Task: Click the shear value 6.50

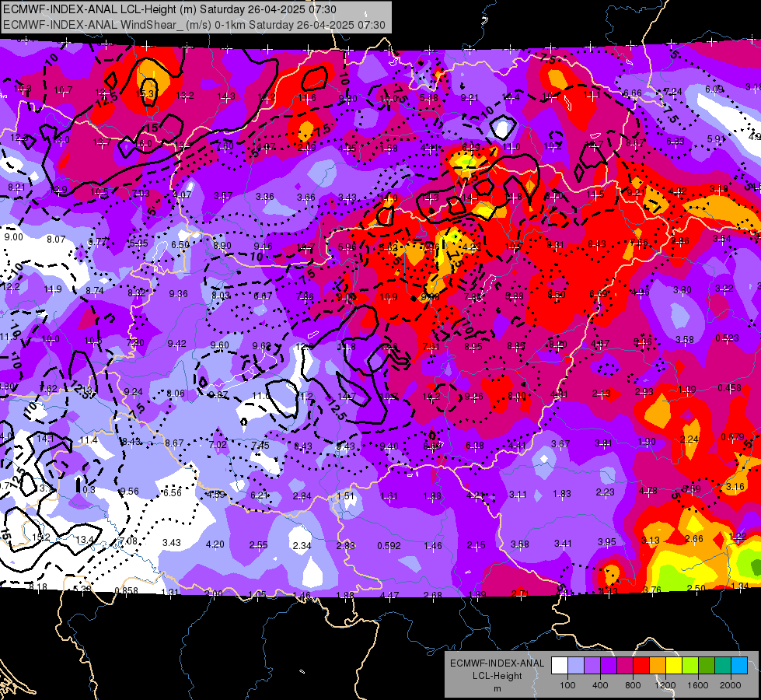Action: pos(180,244)
